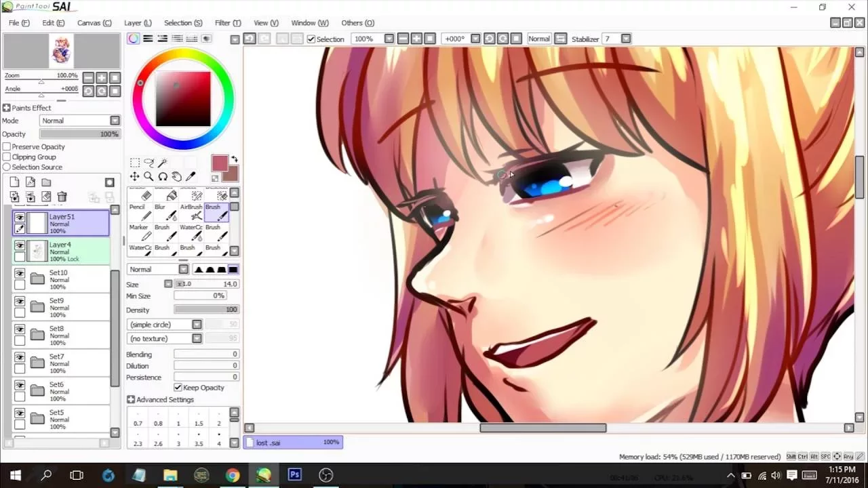Toggle the Selection checkbox in toolbar

(x=311, y=39)
